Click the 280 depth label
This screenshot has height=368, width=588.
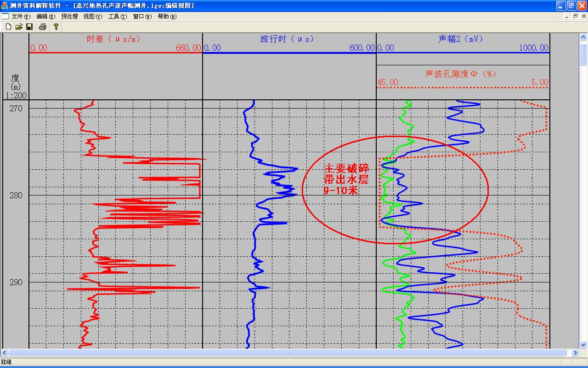click(x=16, y=195)
